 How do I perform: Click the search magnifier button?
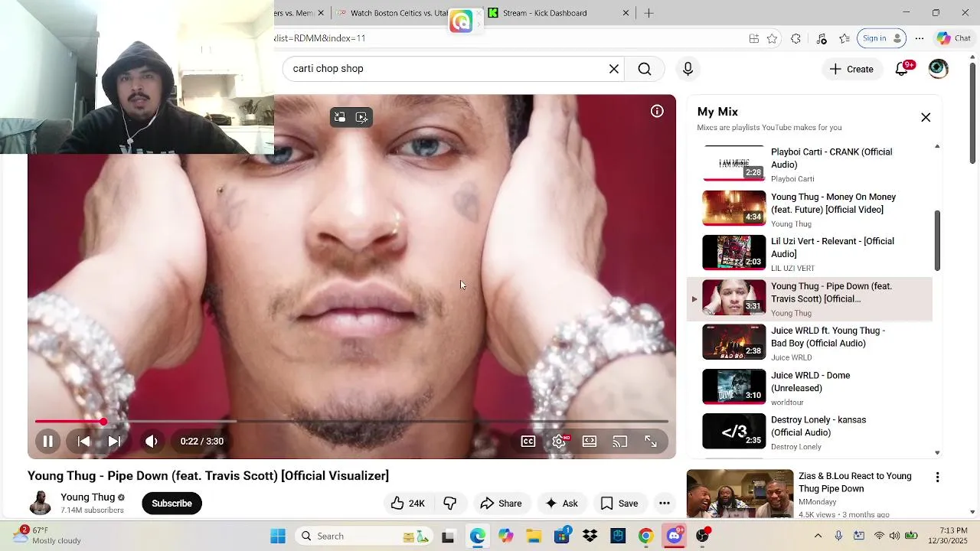tap(645, 69)
